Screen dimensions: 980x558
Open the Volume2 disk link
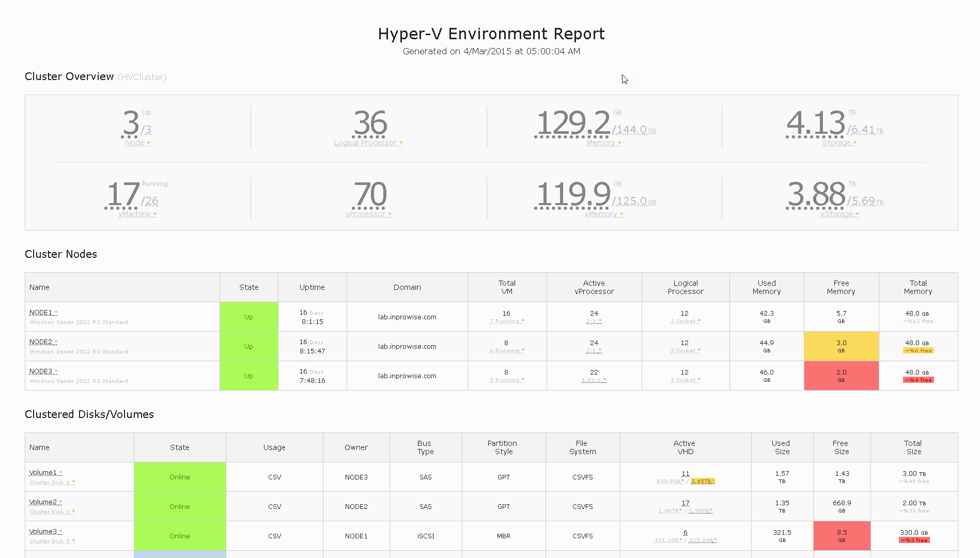pyautogui.click(x=43, y=502)
